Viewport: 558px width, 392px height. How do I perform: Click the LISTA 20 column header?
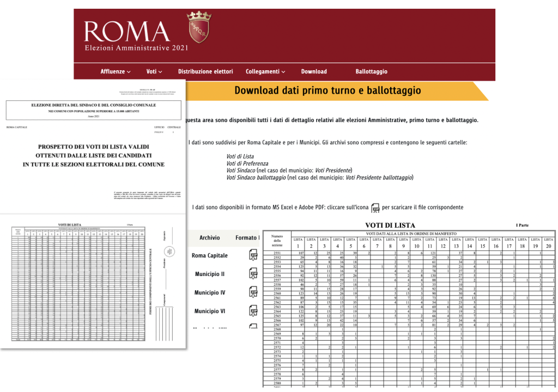(548, 243)
